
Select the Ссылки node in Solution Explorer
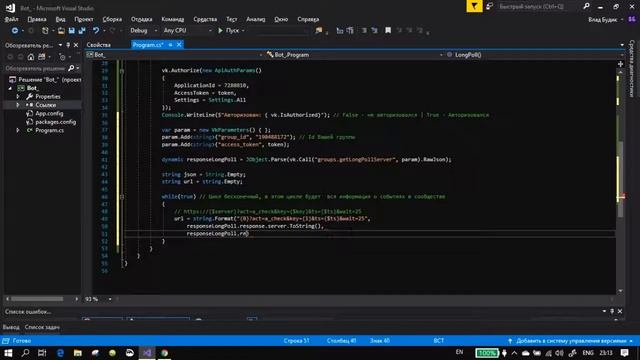(x=45, y=105)
